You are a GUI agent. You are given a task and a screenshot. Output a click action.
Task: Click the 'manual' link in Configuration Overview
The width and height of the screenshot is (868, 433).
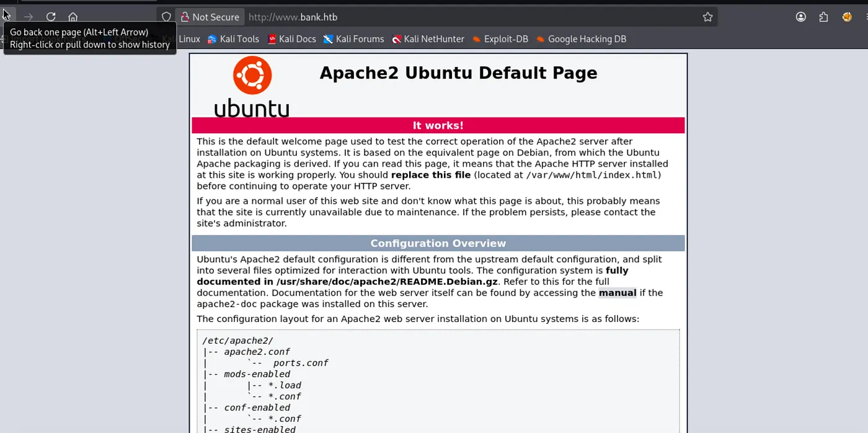coord(617,293)
